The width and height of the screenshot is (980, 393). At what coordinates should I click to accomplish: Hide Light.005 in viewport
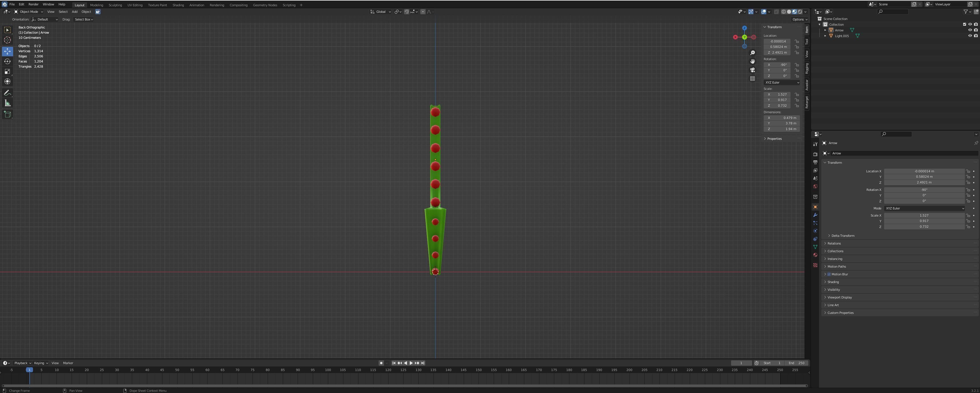coord(970,36)
